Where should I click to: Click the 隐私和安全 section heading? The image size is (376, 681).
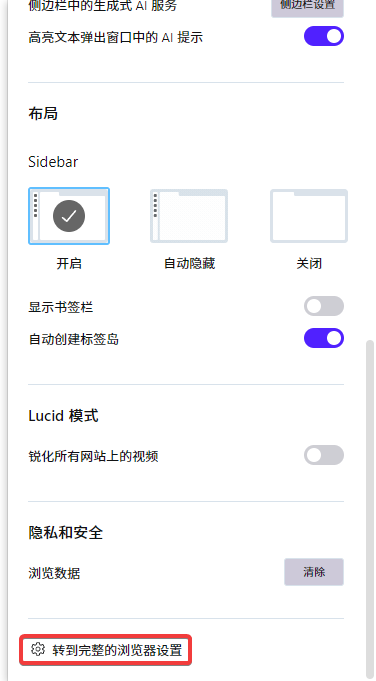[x=66, y=532]
